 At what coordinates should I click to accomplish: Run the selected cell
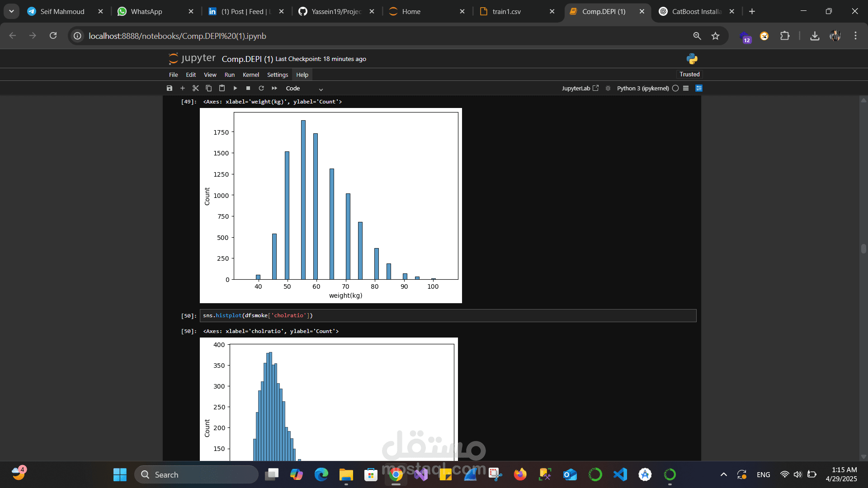[235, 88]
